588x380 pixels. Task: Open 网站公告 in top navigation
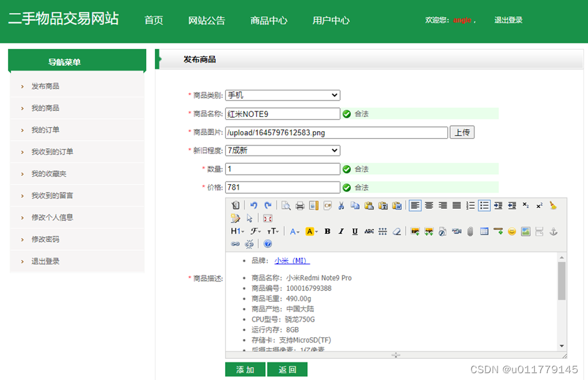[207, 20]
